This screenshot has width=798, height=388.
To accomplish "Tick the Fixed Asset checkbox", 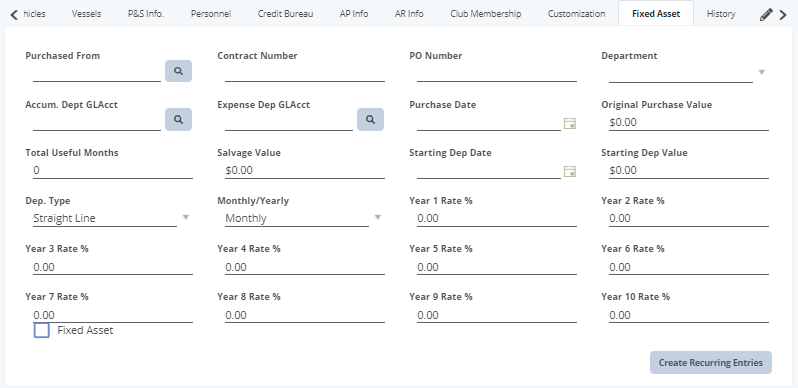I will [42, 330].
